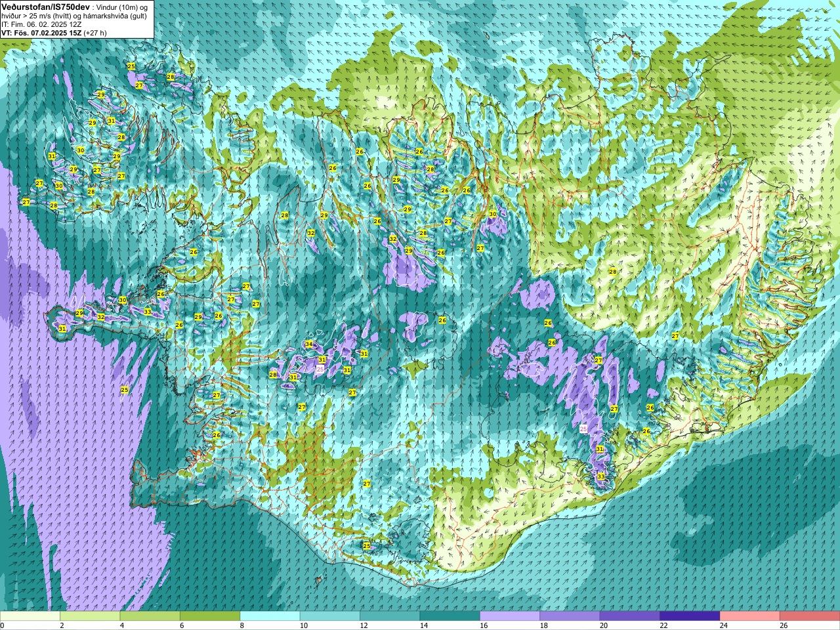
Task: Click the 14–16 m/s dark teal legend swatch
Action: pos(450,616)
